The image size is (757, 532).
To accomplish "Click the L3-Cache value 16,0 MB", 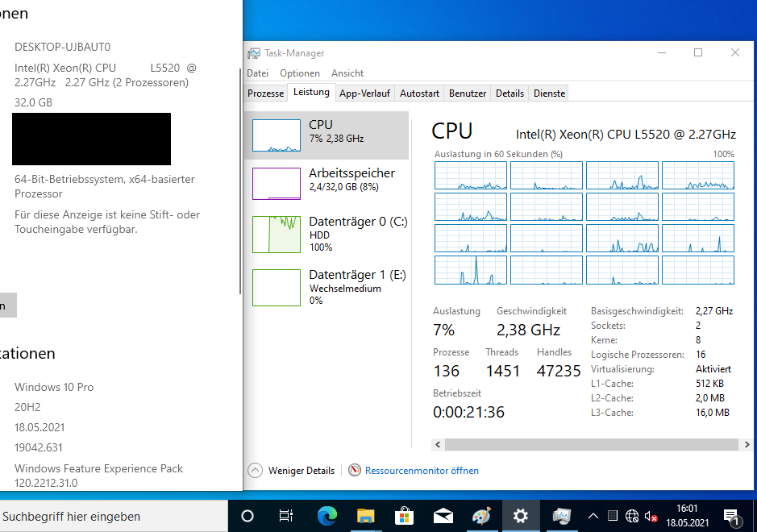I will (713, 413).
